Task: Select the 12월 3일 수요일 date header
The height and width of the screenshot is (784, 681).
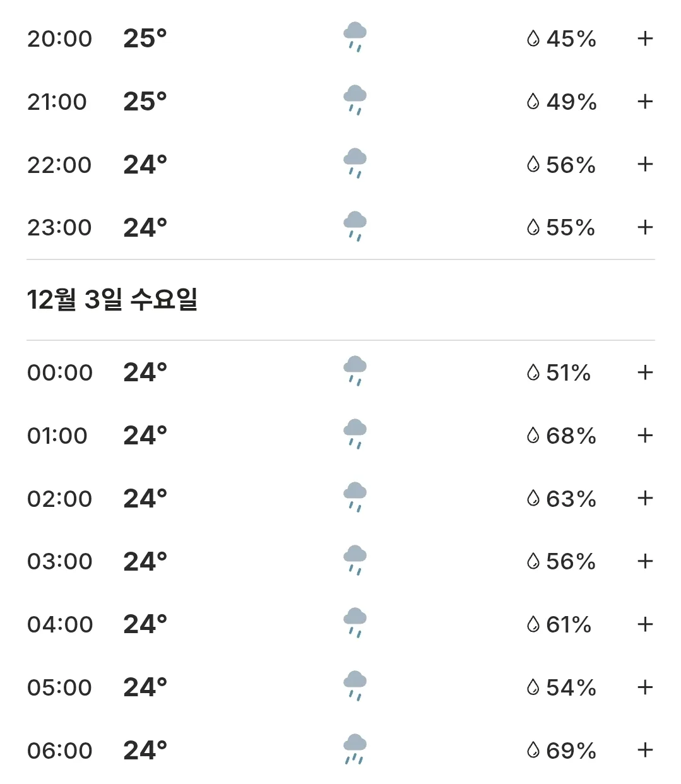Action: [112, 299]
